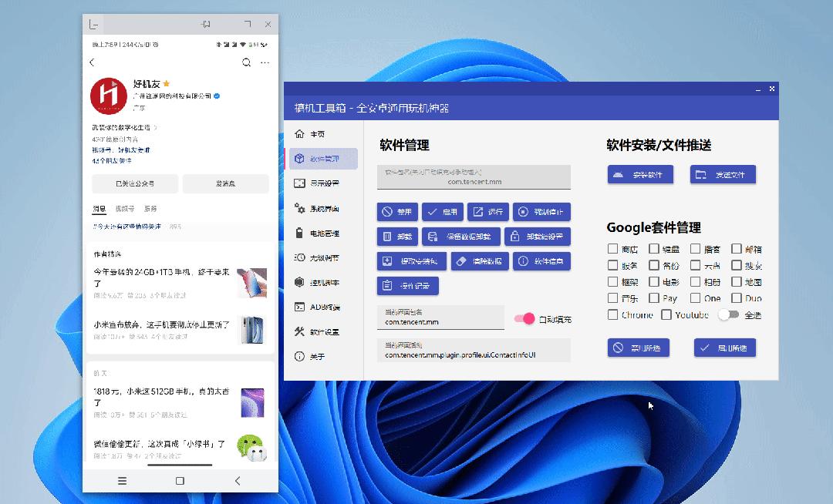This screenshot has height=504, width=833.
Task: Click the 操作记录 history button
Action: [x=408, y=286]
